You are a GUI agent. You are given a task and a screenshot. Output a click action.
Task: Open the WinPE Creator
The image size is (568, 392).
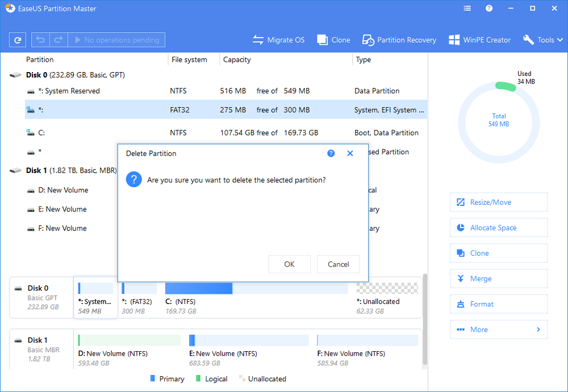[479, 40]
